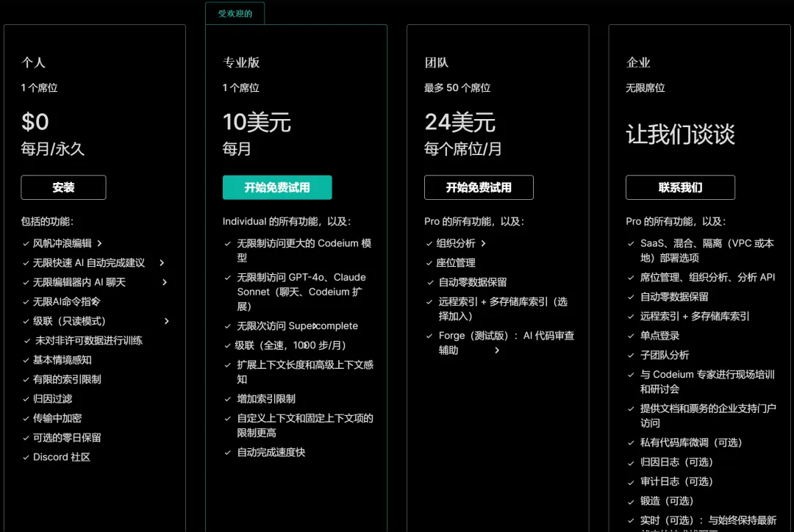
Task: Expand 无限快速 AI 自动完成建议 details
Action: point(162,262)
